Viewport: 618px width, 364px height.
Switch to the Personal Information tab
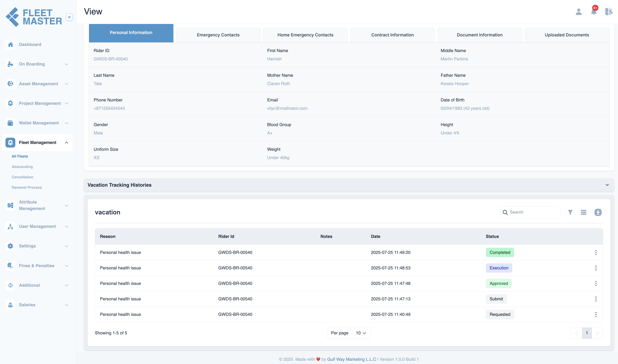pos(131,33)
